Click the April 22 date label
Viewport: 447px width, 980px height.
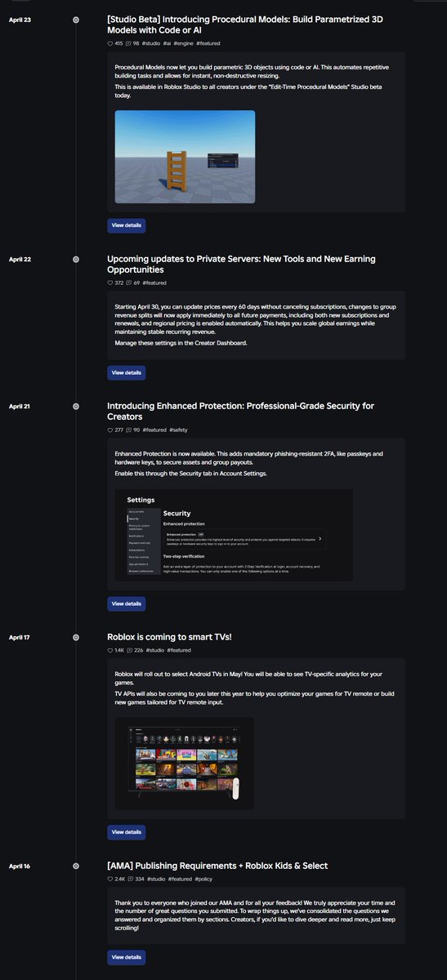coord(20,259)
